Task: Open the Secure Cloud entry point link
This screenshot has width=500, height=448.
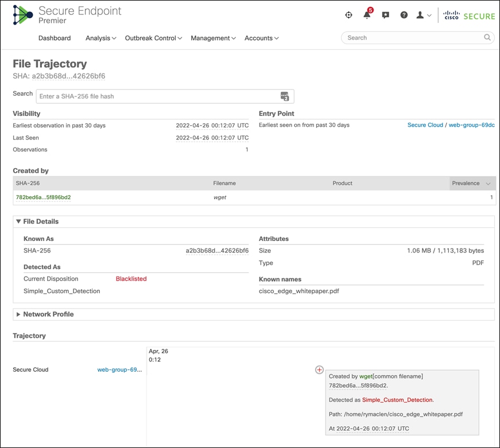Action: pos(425,125)
